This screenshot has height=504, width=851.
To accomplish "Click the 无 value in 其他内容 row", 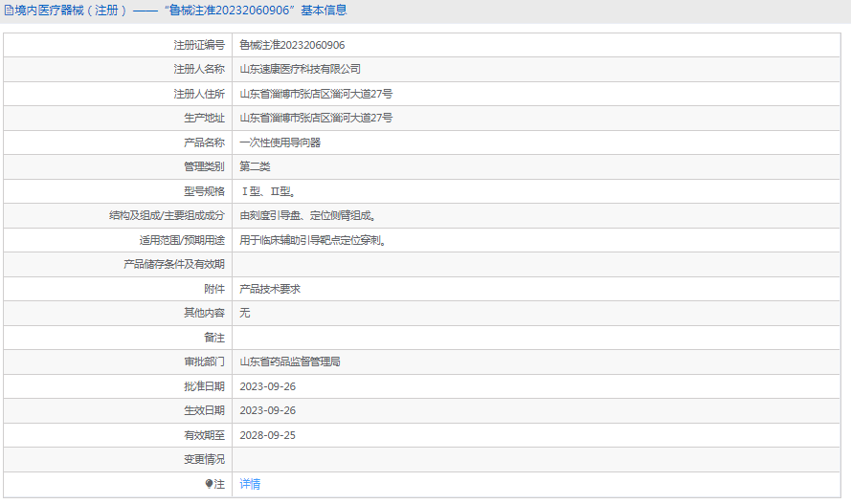I will pyautogui.click(x=245, y=313).
